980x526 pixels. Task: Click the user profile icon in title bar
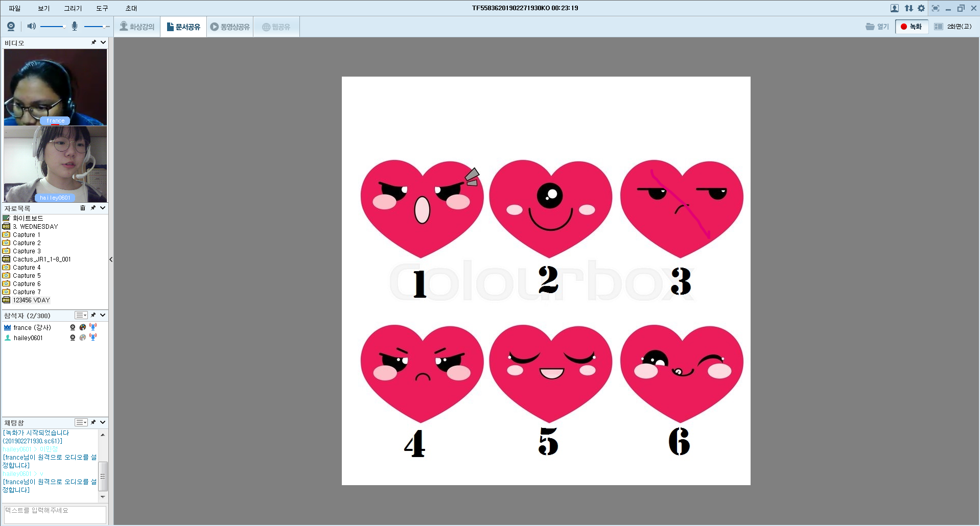(x=894, y=8)
